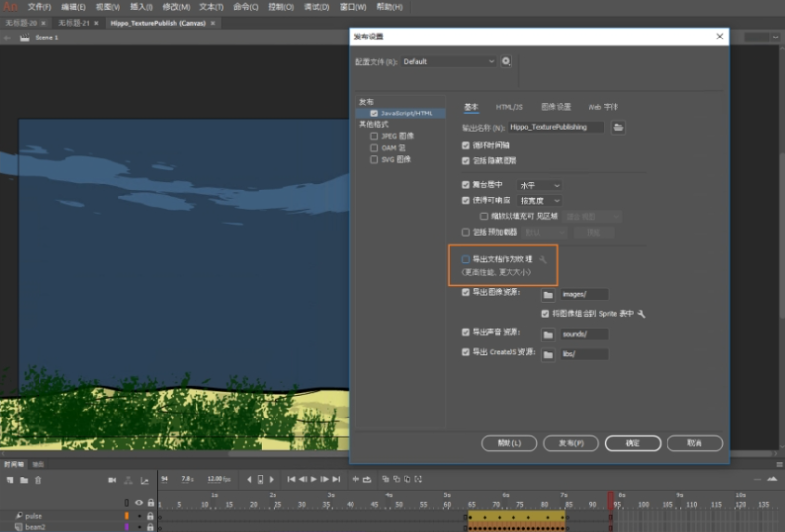The height and width of the screenshot is (532, 785).
Task: Play the timeline animation
Action: click(x=313, y=479)
